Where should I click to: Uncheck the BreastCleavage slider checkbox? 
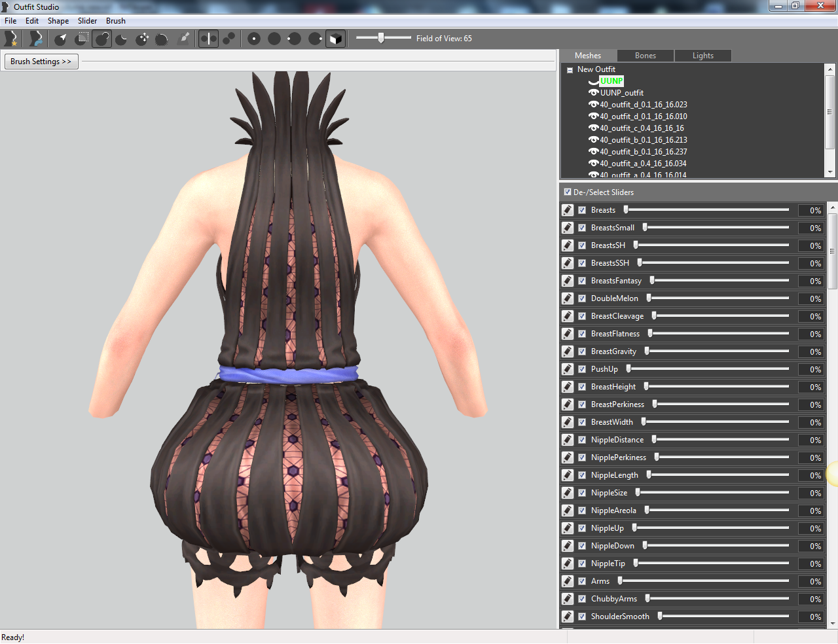coord(582,316)
